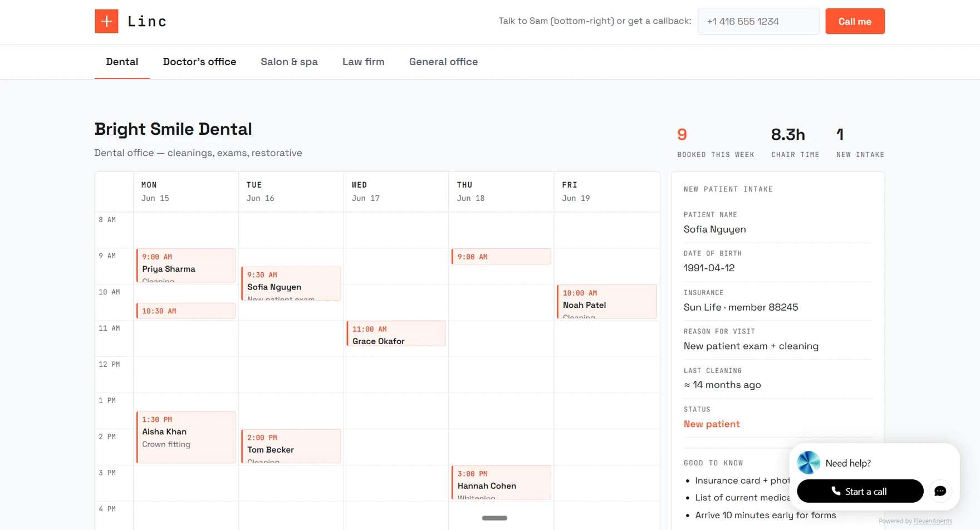Open Tom Becker's 2:00 PM appointment

(291, 446)
